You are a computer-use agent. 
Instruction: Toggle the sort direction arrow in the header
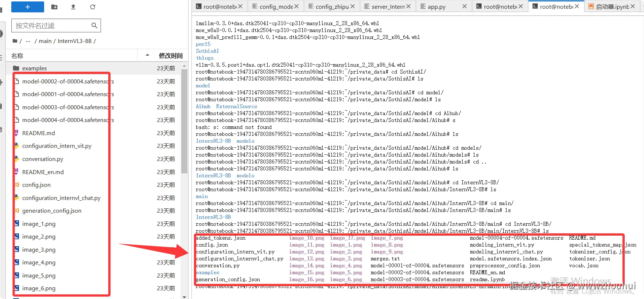[x=147, y=55]
